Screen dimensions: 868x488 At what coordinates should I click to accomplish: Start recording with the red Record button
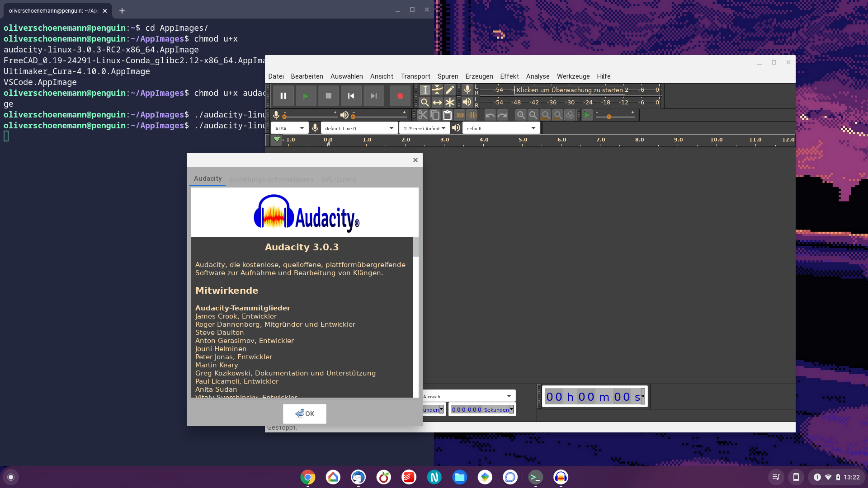[400, 96]
